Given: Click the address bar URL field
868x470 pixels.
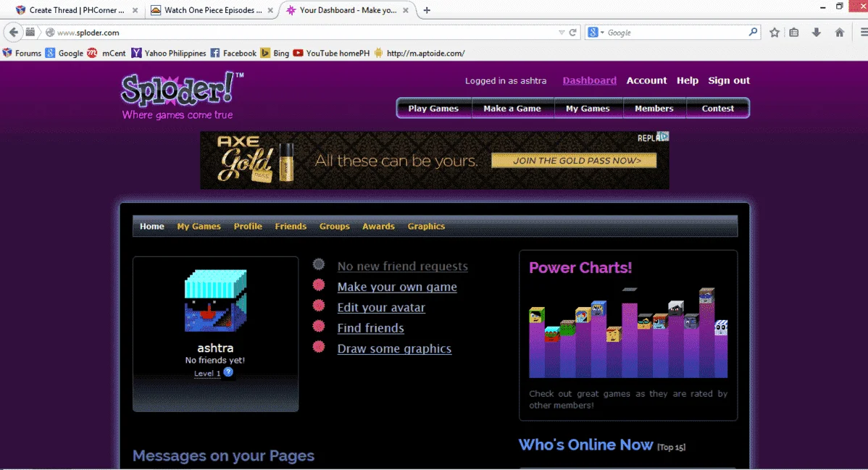Looking at the screenshot, I should click(307, 33).
